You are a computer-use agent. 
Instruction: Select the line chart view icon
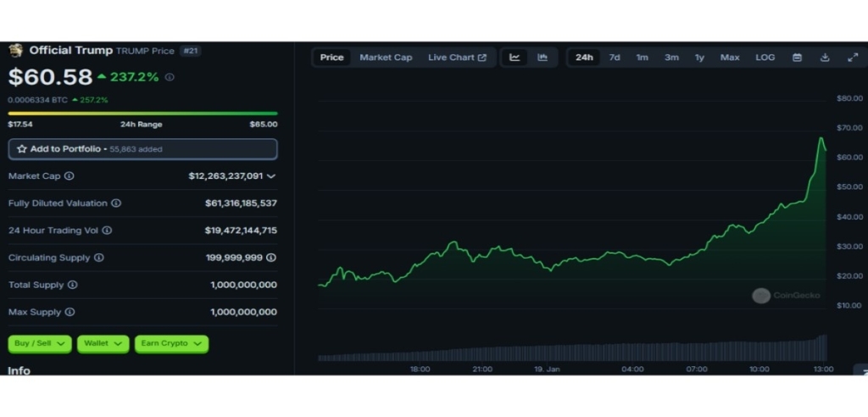click(x=515, y=58)
